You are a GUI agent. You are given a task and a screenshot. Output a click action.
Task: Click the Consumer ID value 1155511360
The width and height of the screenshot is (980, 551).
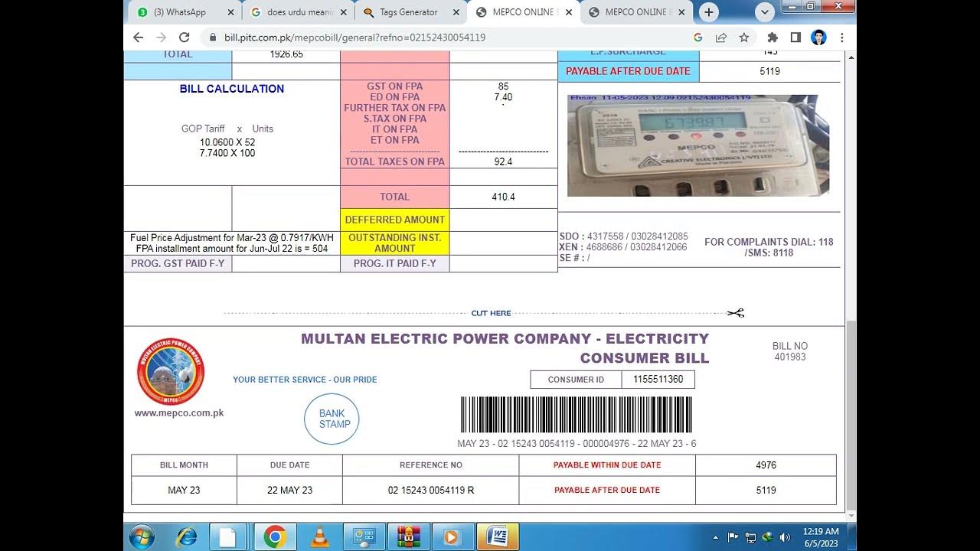tap(658, 380)
